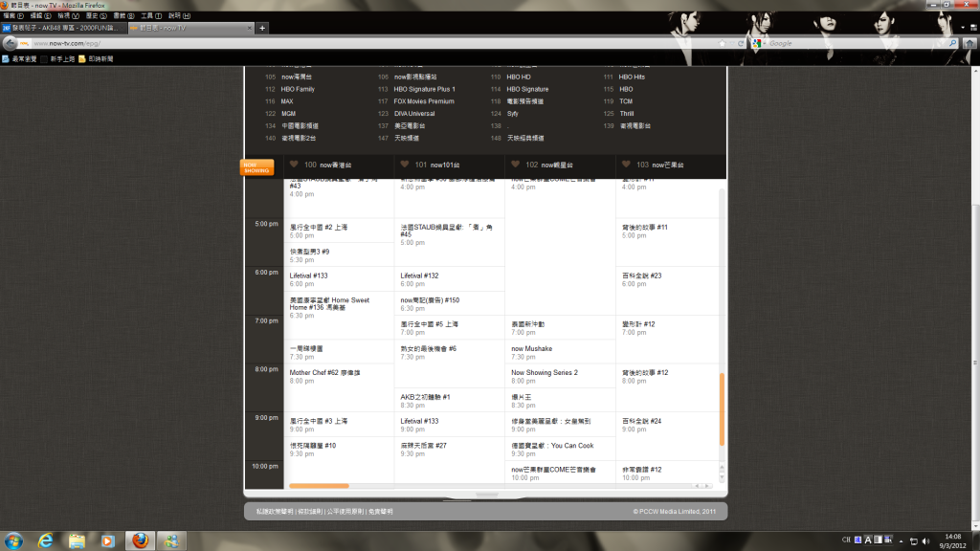Launch Internet Explorer from the taskbar
This screenshot has height=551, width=980.
tap(45, 540)
